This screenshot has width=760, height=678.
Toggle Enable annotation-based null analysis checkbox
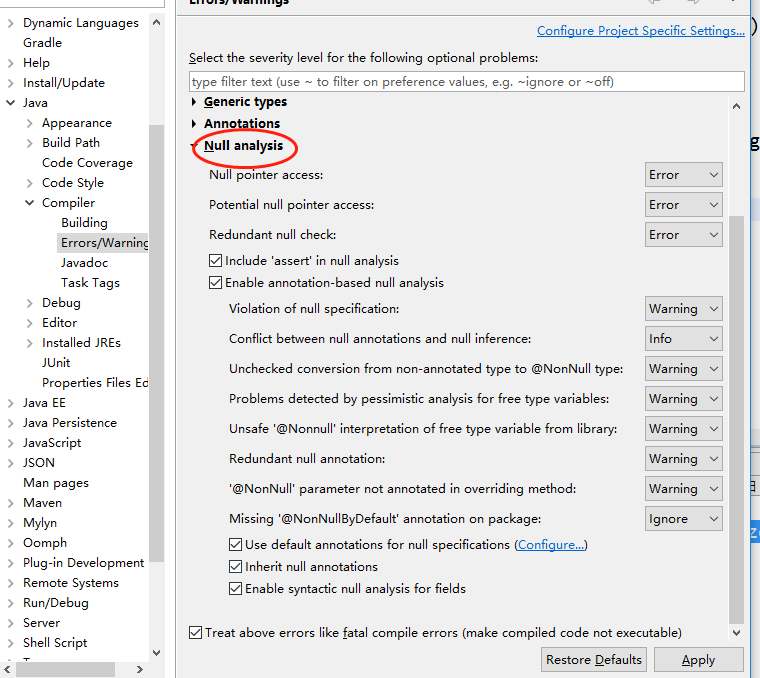[215, 283]
